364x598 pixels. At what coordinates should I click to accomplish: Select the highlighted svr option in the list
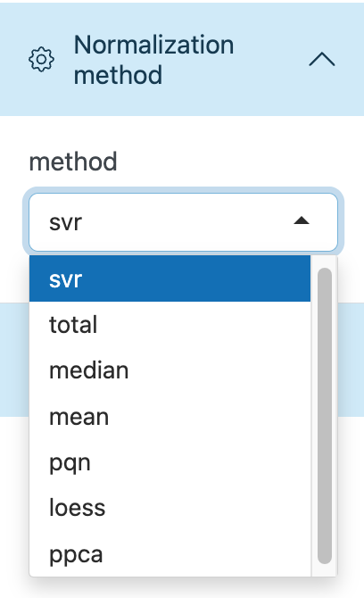pyautogui.click(x=170, y=278)
